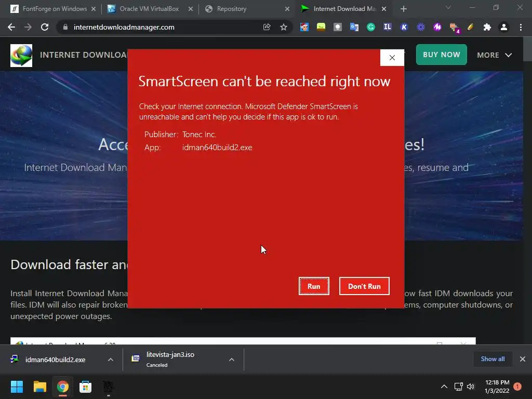The image size is (532, 399).
Task: Click the gray square extension icon
Action: [x=338, y=27]
